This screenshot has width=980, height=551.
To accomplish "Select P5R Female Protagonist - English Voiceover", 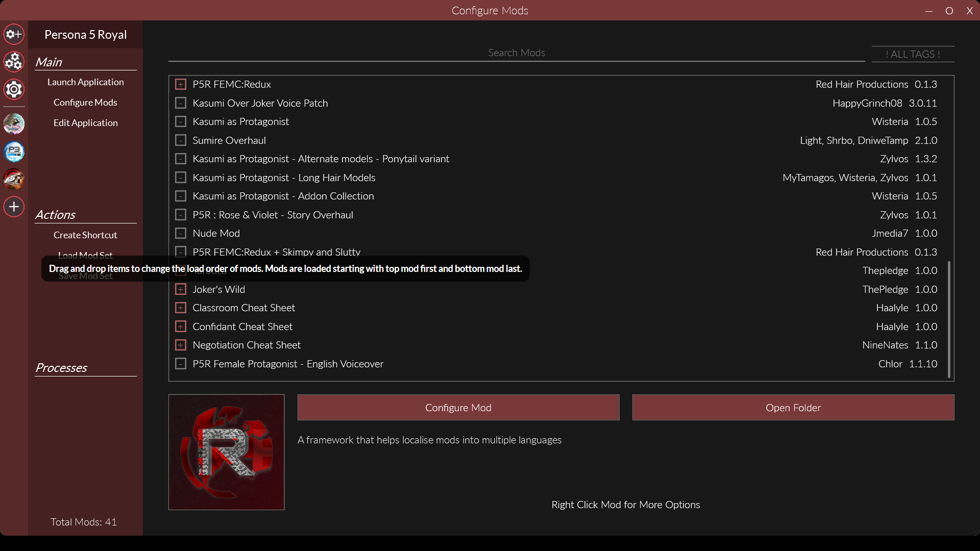I will [288, 364].
